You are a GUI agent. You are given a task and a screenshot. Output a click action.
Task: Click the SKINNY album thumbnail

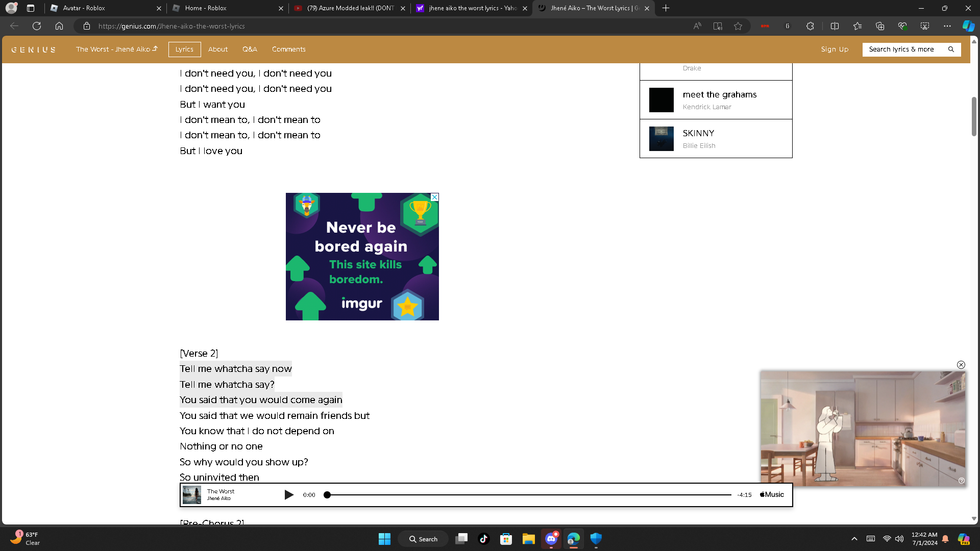pos(661,139)
